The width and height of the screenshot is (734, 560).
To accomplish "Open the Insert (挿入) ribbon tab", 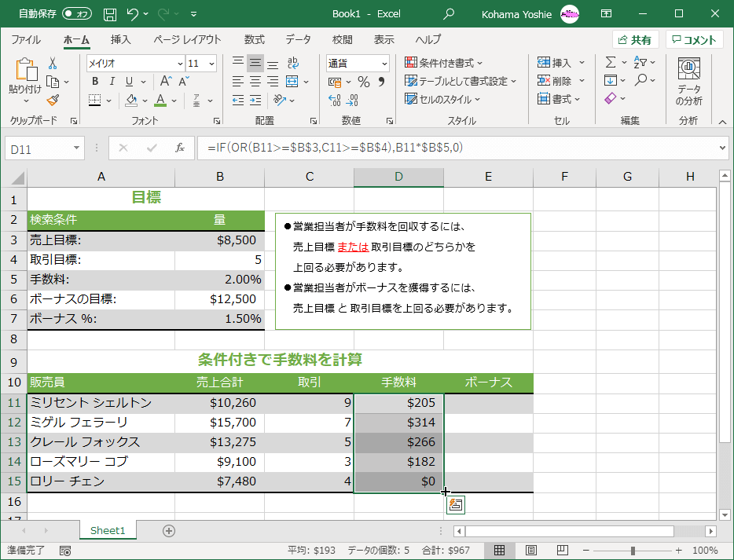I will (120, 40).
